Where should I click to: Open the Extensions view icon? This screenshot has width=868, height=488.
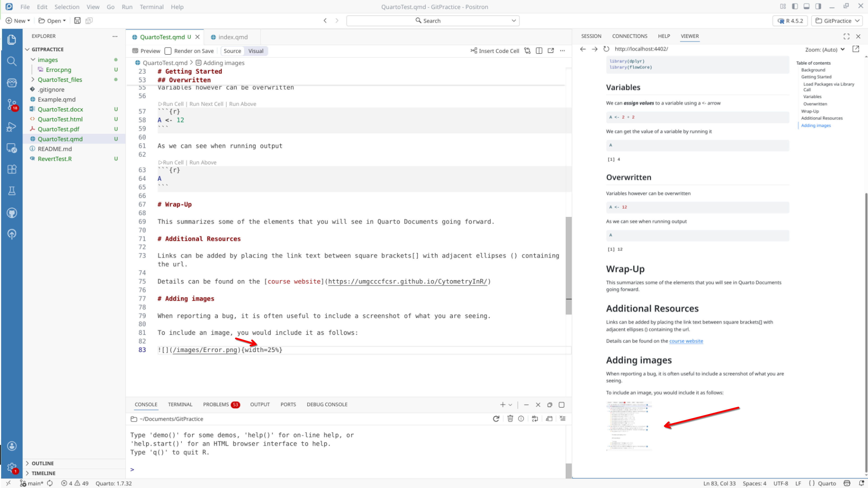12,169
